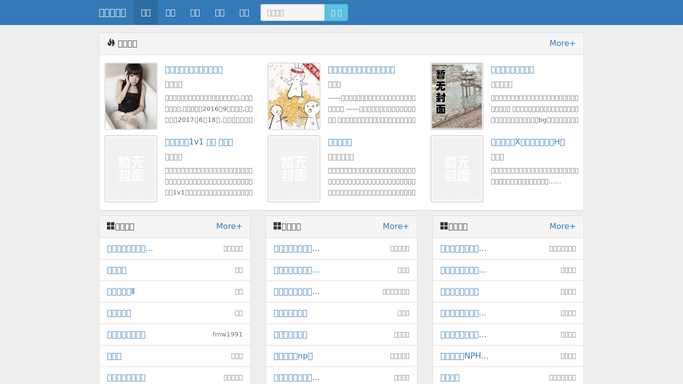Open More+ in the left list panel
The image size is (683, 384).
coord(229,226)
